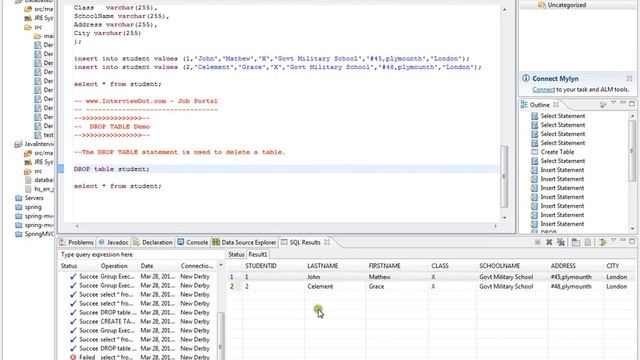Viewport: 640px width, 360px height.
Task: Open the Problems tab
Action: (76, 242)
